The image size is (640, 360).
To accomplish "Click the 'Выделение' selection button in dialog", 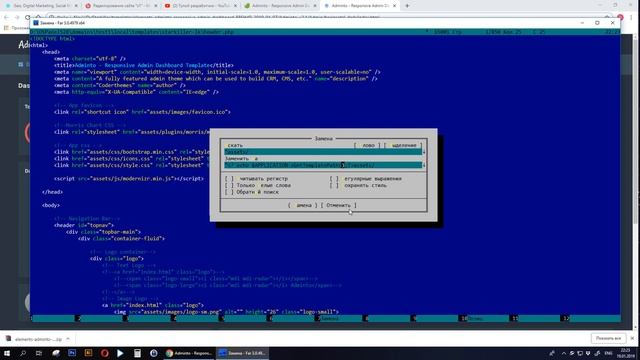I will pyautogui.click(x=403, y=145).
